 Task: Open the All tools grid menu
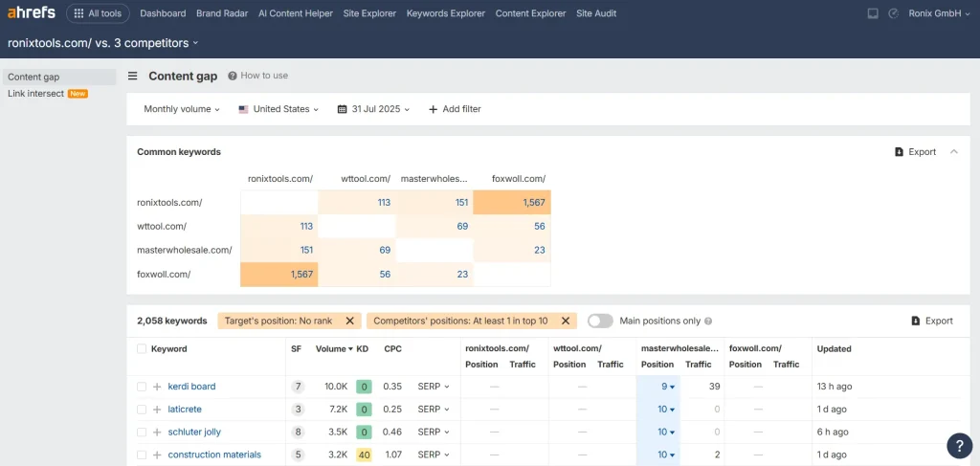coord(98,13)
